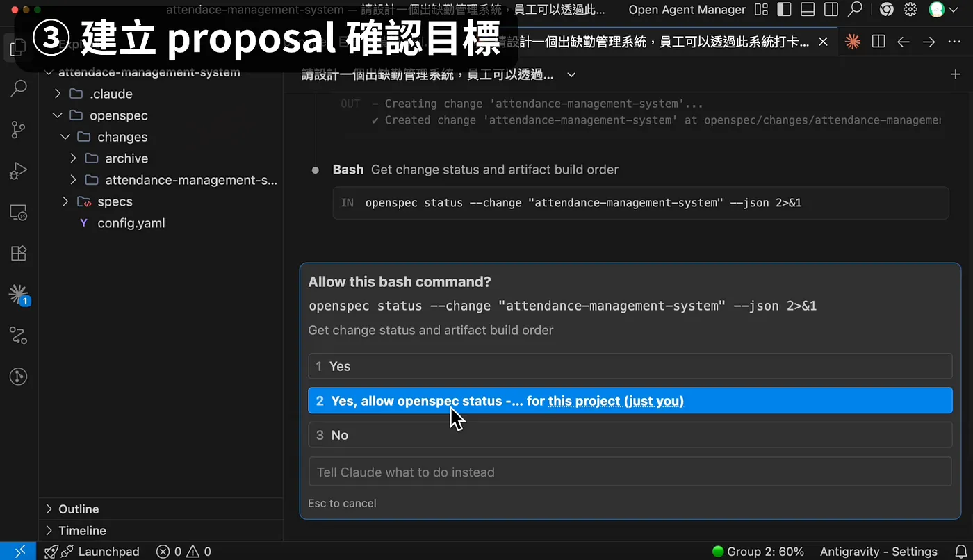The height and width of the screenshot is (560, 973).
Task: Open the settings gear in title bar
Action: (x=910, y=10)
